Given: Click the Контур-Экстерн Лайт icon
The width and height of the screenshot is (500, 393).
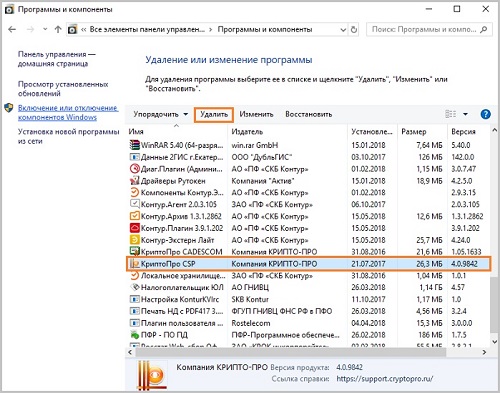Looking at the screenshot, I should click(134, 240).
